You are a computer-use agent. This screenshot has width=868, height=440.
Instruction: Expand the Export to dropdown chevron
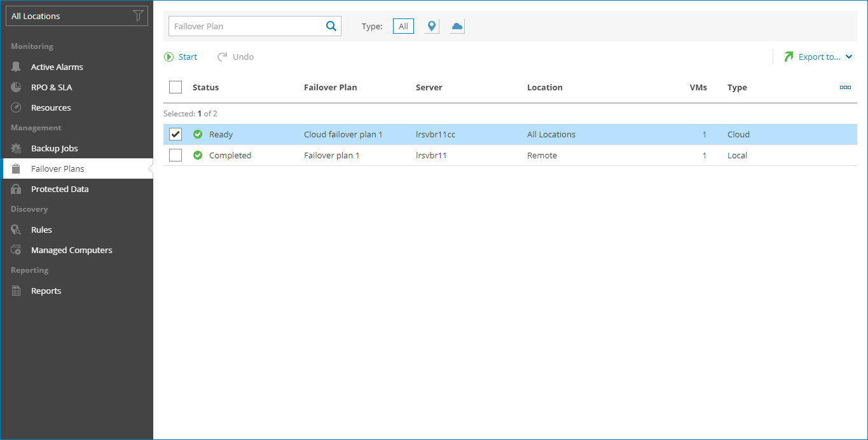(849, 57)
